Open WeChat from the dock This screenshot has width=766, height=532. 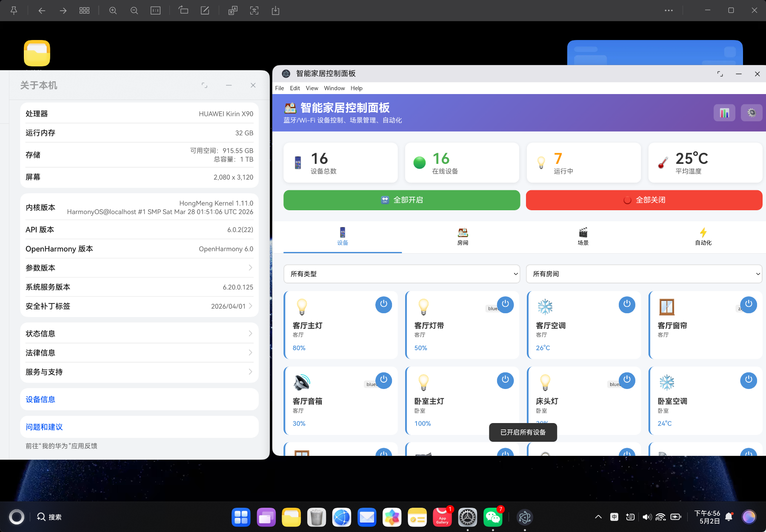[493, 517]
